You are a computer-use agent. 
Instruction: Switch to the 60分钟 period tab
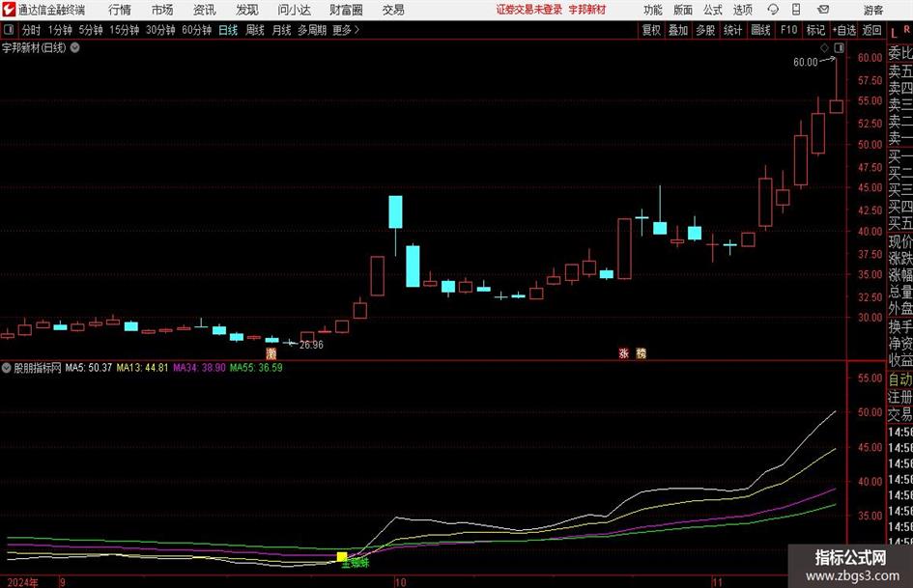(x=197, y=30)
